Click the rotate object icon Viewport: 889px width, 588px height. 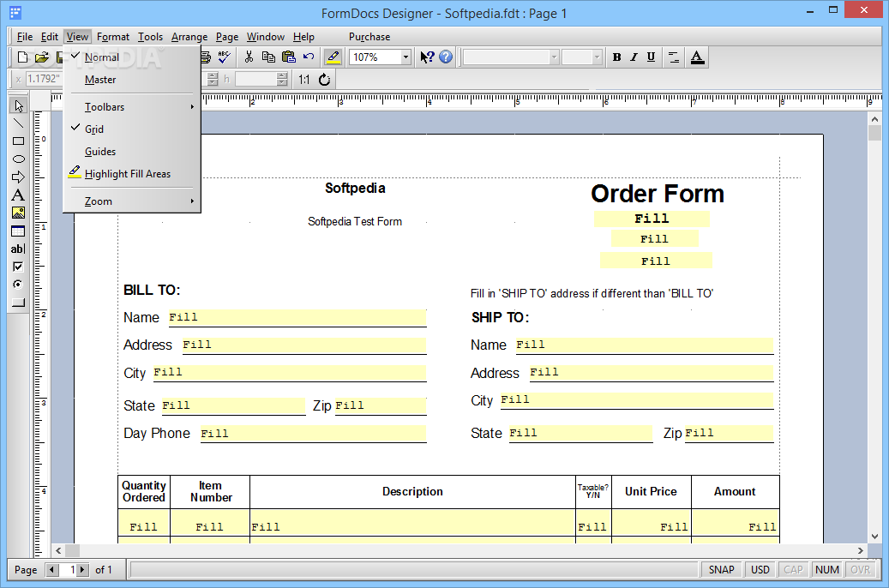pyautogui.click(x=324, y=80)
